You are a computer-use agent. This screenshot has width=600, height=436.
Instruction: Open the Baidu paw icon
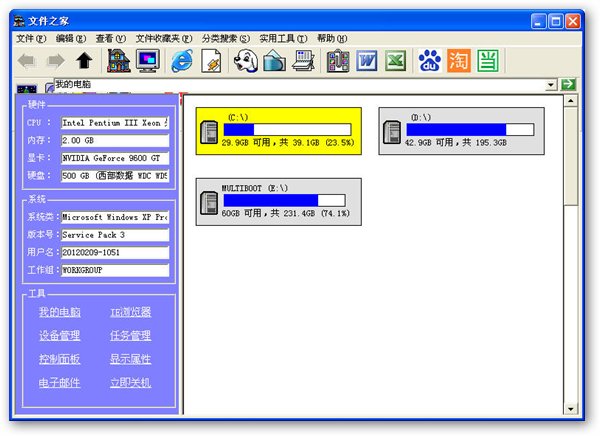(430, 60)
